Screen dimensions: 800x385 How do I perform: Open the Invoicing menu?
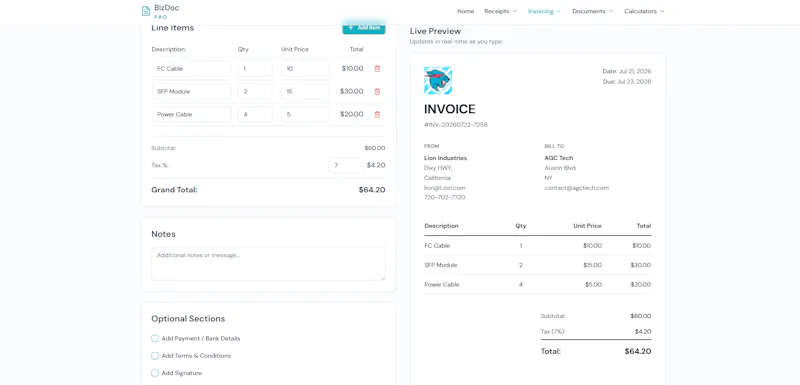tap(544, 11)
